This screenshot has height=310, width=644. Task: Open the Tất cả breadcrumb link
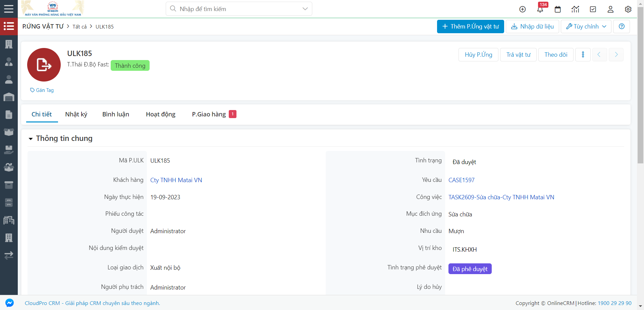(79, 27)
